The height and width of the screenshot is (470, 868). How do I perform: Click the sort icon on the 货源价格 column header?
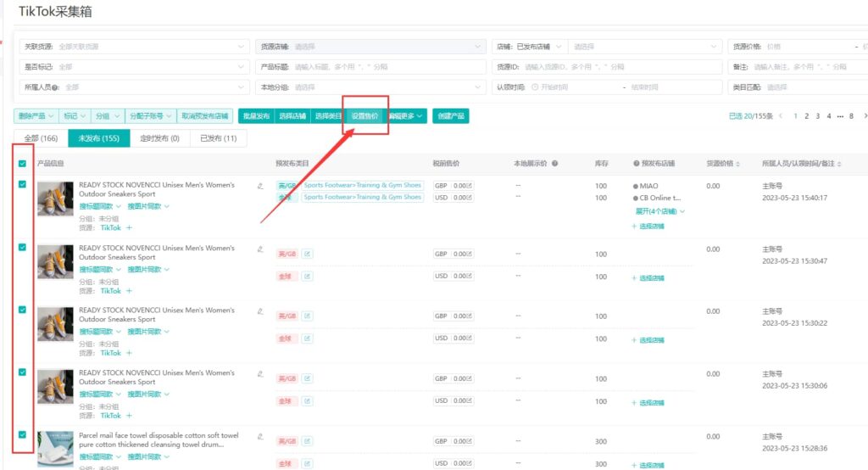(x=737, y=164)
